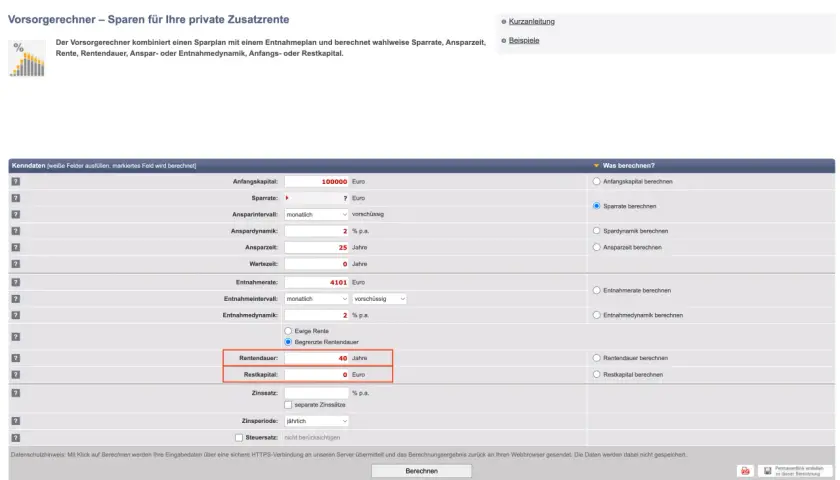Viewport: 840px width, 480px height.
Task: Click the Wartezeit input field
Action: pyautogui.click(x=317, y=264)
